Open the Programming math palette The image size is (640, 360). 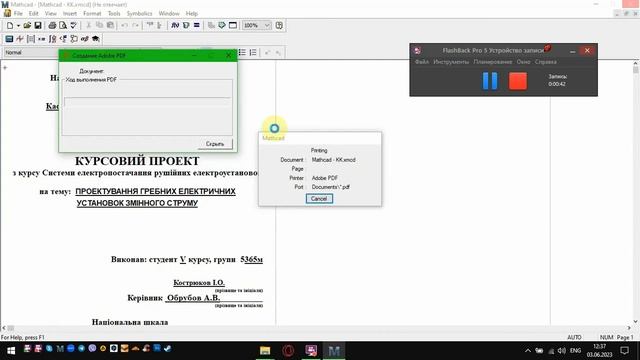[74, 39]
